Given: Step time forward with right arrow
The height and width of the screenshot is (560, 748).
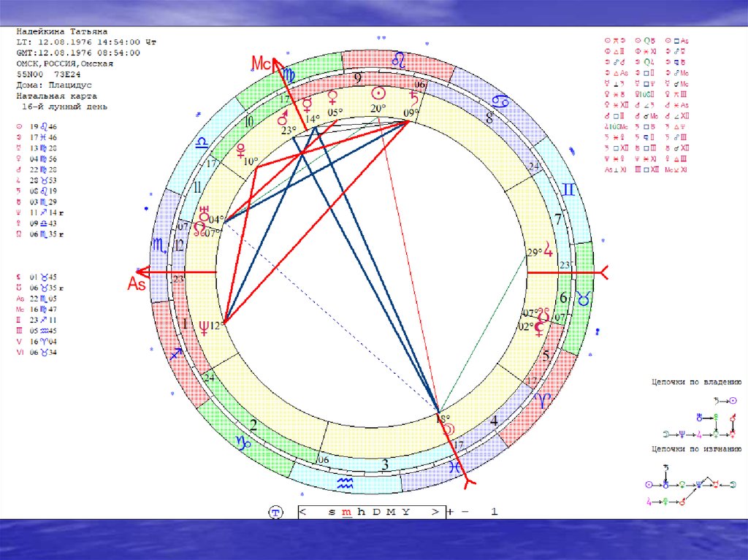Looking at the screenshot, I should point(435,512).
